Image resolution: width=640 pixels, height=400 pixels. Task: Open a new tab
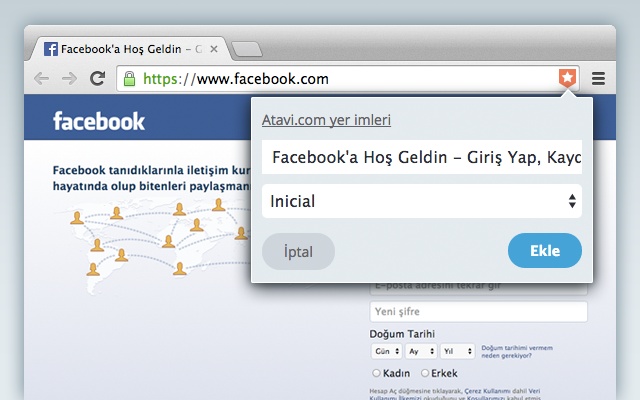[247, 49]
